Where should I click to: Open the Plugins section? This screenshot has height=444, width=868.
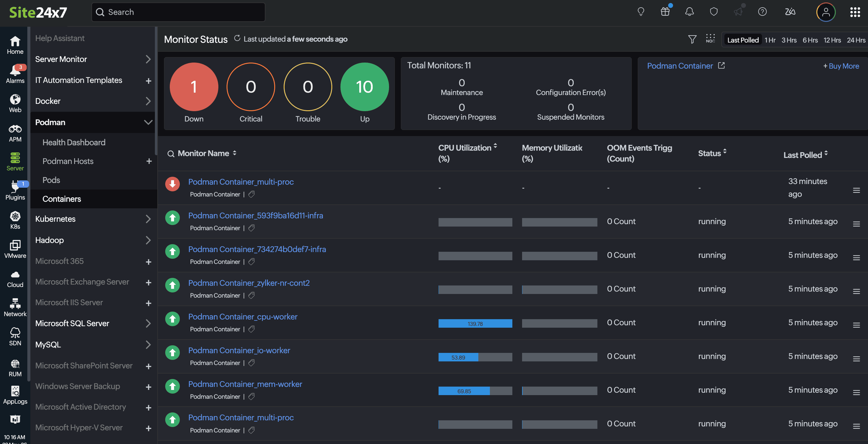(x=15, y=191)
